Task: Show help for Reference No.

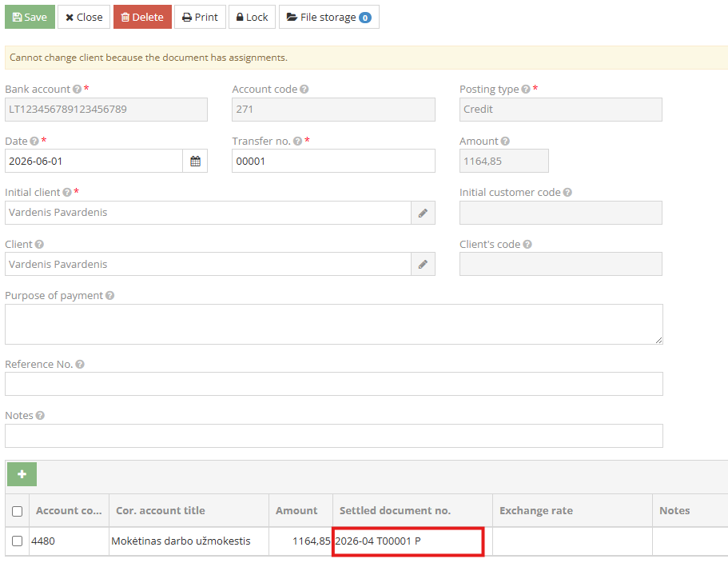Action: coord(80,364)
